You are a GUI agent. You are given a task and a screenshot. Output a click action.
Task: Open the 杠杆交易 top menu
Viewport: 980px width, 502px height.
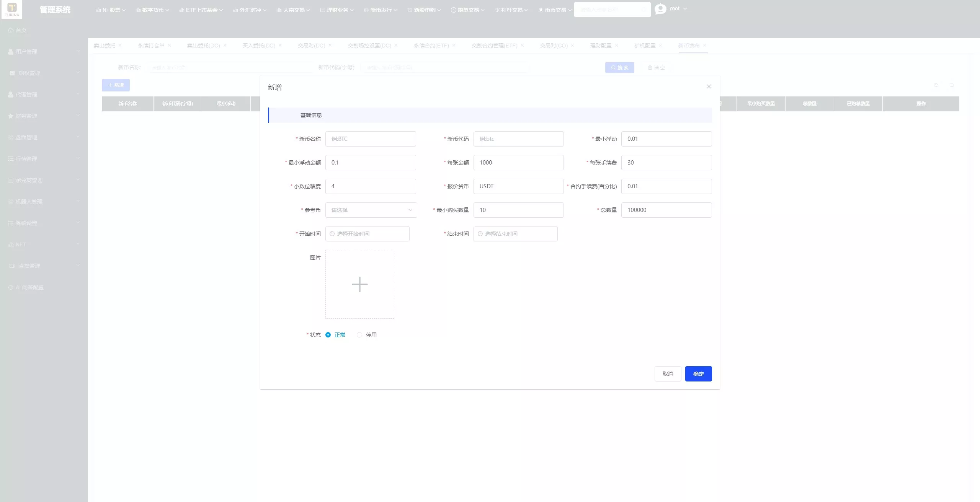click(x=511, y=10)
